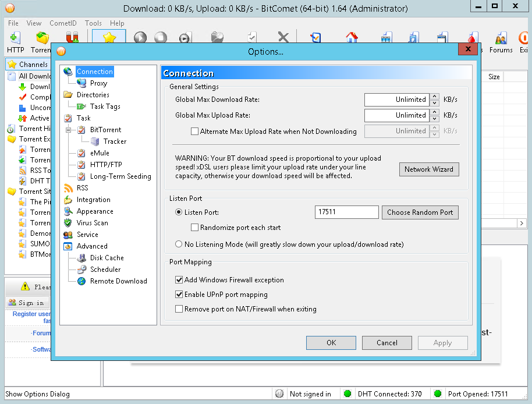Click the Home house toolbar icon

click(x=352, y=37)
